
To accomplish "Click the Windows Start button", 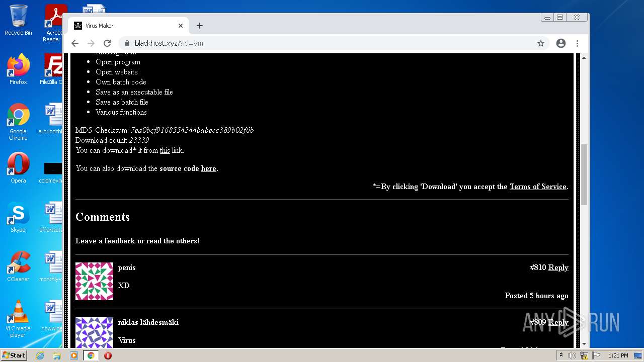I will coord(14,355).
